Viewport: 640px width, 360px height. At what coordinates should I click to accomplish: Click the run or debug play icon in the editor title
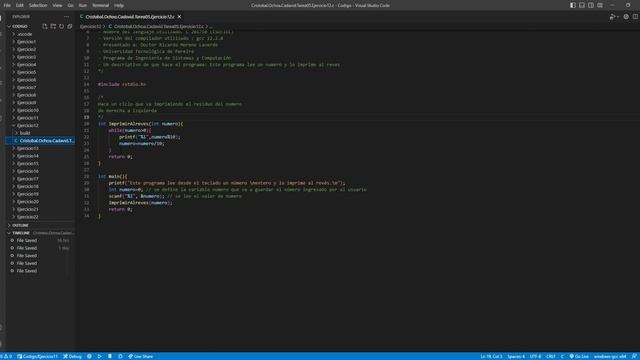(612, 17)
